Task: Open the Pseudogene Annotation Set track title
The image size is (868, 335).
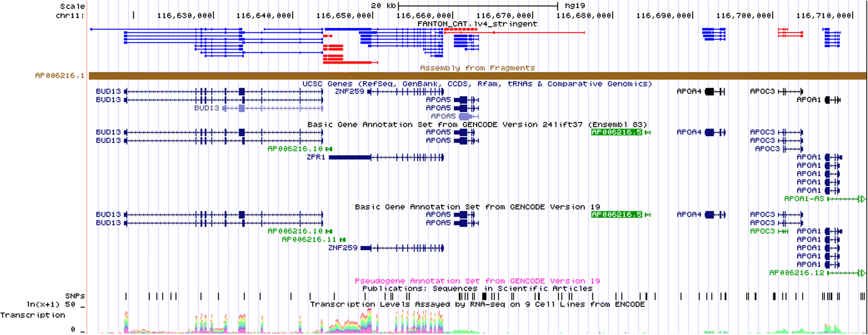Action: pyautogui.click(x=477, y=281)
